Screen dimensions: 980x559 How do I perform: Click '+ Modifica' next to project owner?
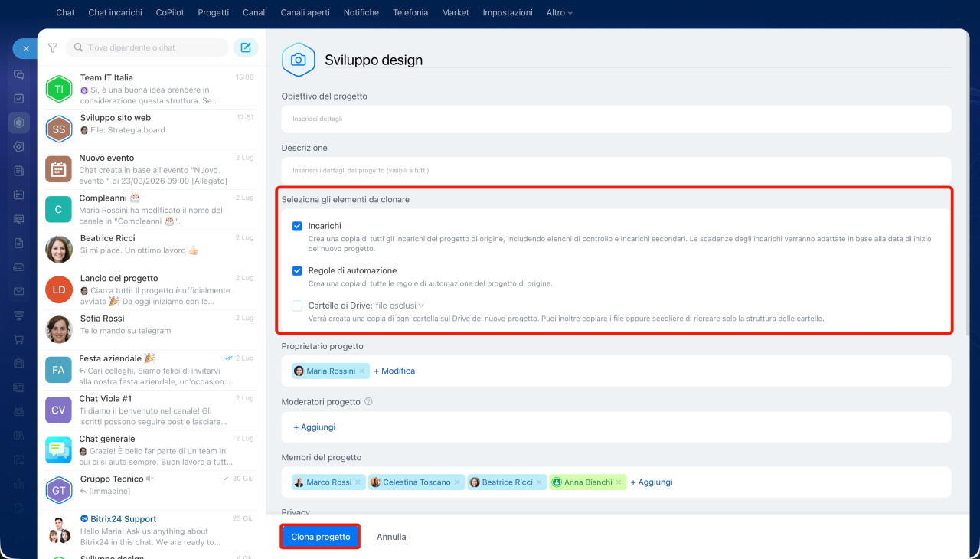394,371
